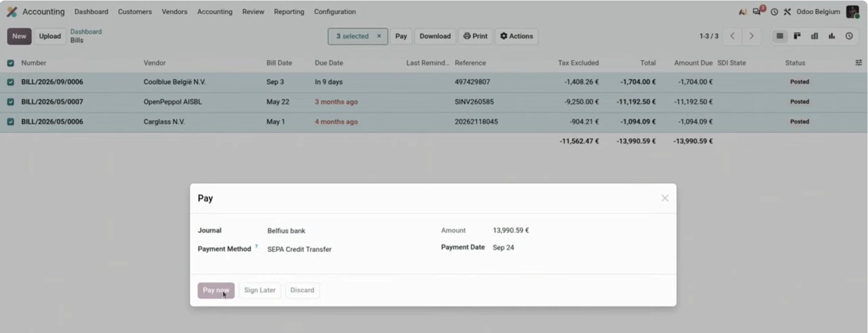Switch to pivot view
Screen dimensions: 868x333
pos(814,36)
